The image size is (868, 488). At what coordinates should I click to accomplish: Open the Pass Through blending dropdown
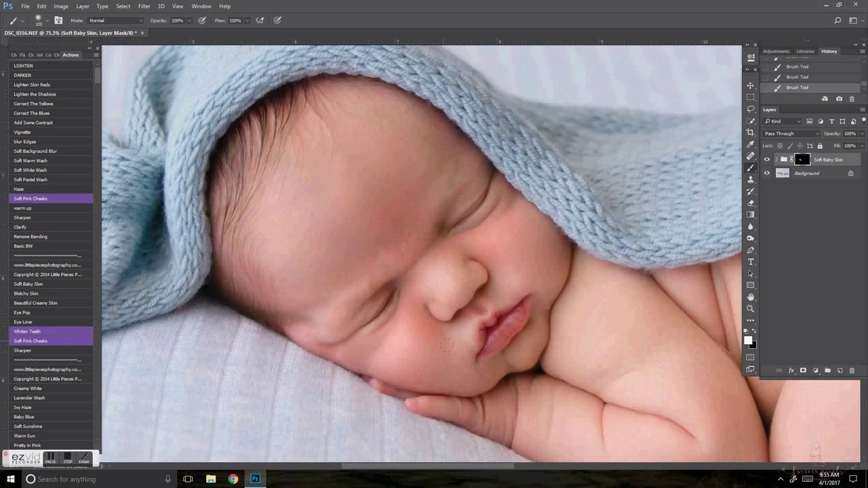point(792,134)
